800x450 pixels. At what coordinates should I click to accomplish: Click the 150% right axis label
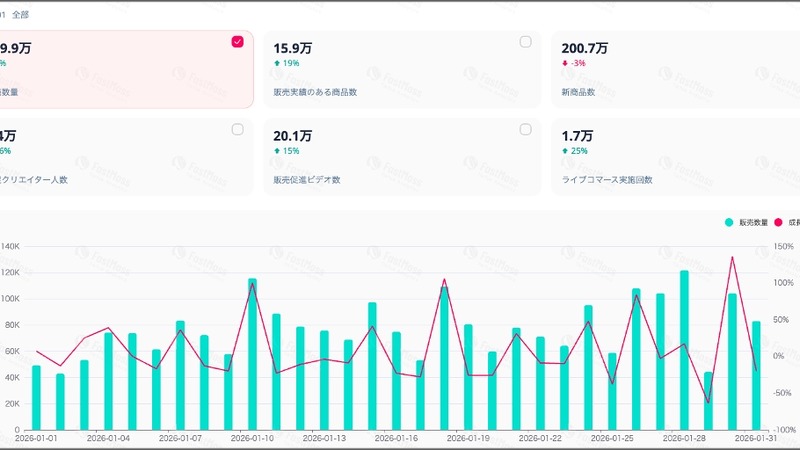click(783, 246)
